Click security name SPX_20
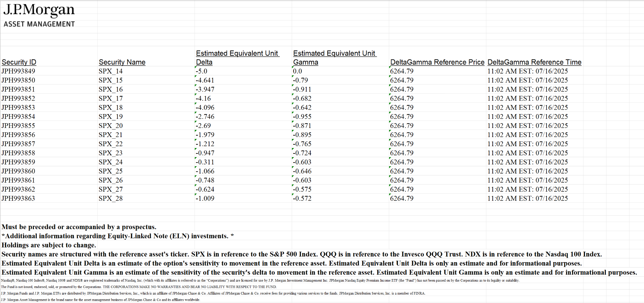Screen dimensions: 644x303 pos(111,126)
